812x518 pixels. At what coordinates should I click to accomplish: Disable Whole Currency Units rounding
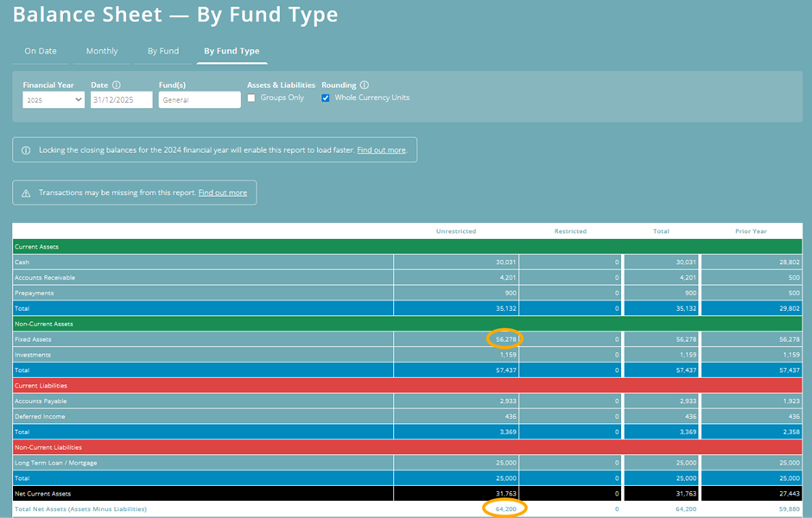point(326,98)
